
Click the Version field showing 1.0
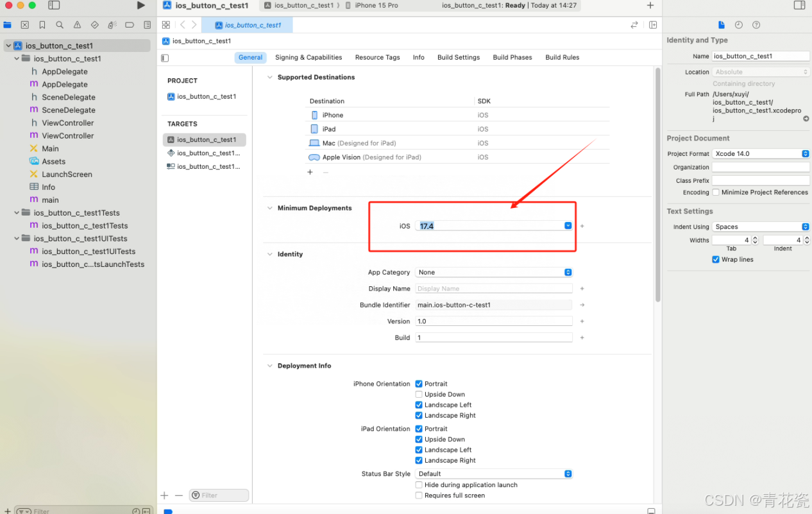494,321
